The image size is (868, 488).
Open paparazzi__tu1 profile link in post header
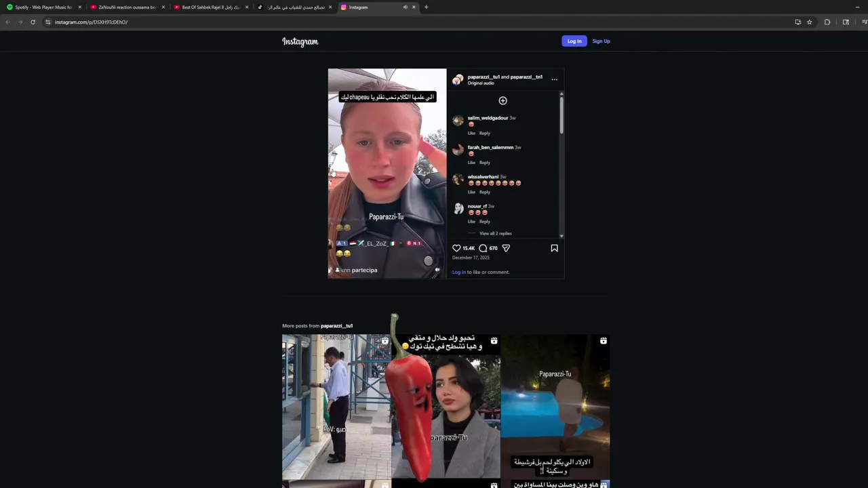[x=484, y=77]
